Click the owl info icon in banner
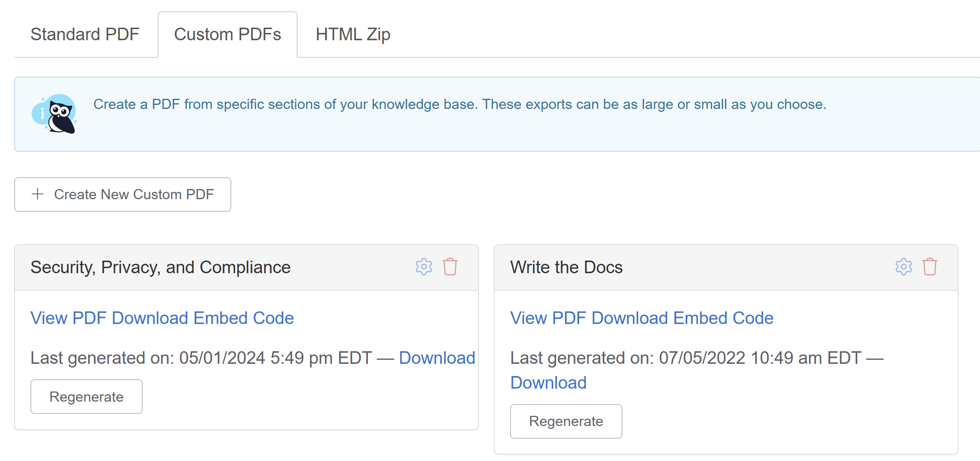This screenshot has width=980, height=461. (x=54, y=114)
